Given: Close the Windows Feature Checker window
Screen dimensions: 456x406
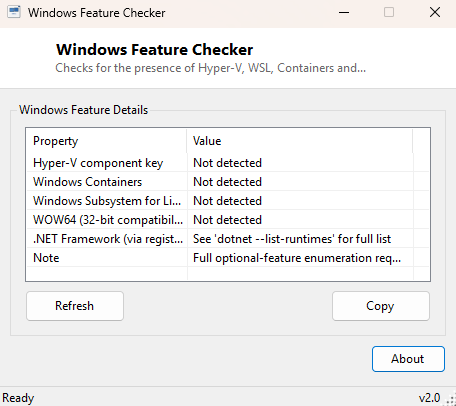Looking at the screenshot, I should point(435,13).
